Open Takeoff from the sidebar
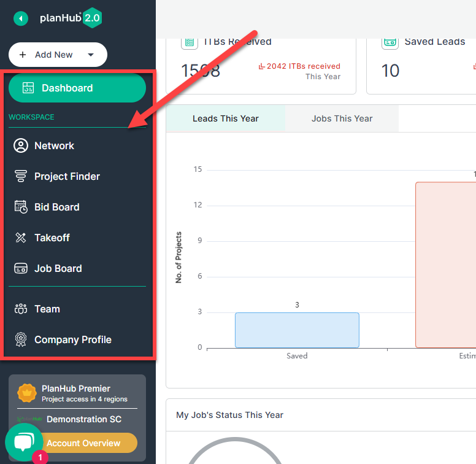 click(52, 238)
